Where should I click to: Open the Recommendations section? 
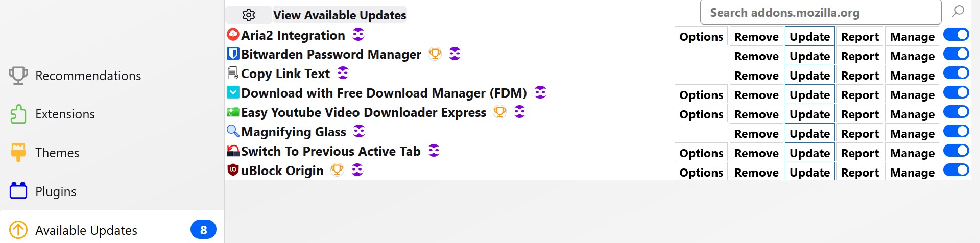coord(88,76)
